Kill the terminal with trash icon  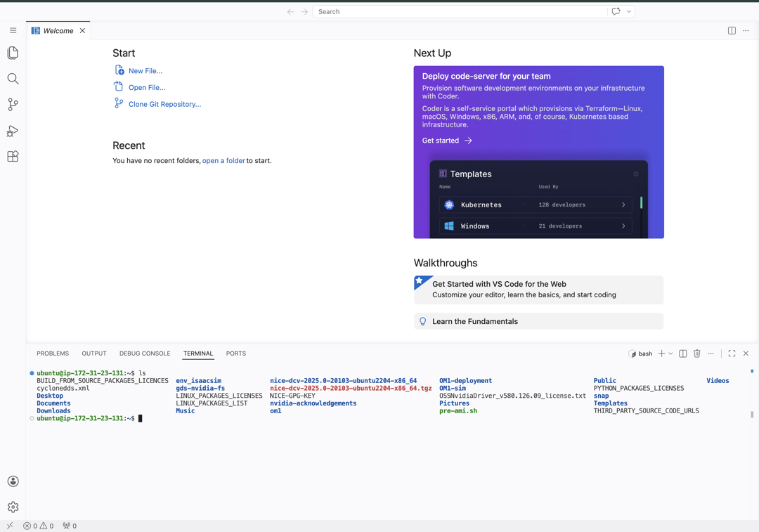697,353
